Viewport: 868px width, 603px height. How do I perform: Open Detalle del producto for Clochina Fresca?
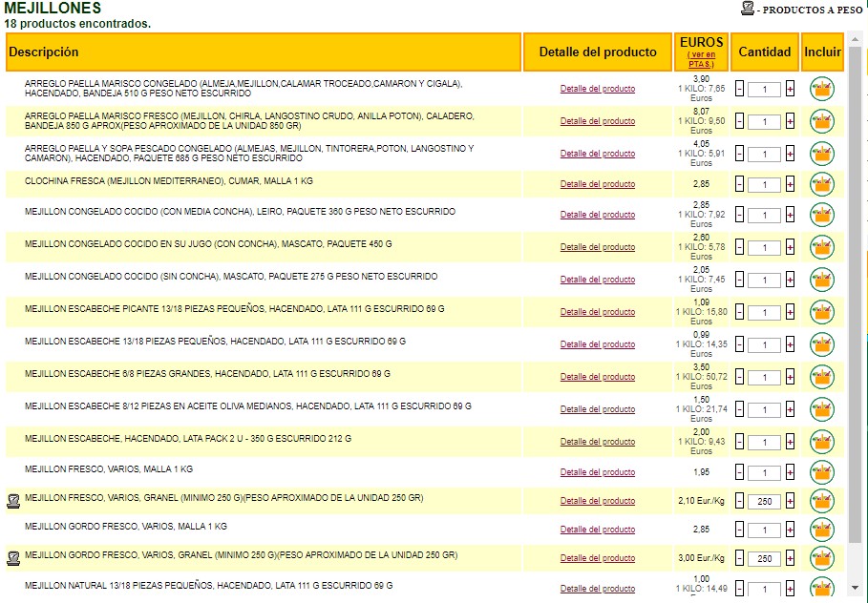(597, 184)
